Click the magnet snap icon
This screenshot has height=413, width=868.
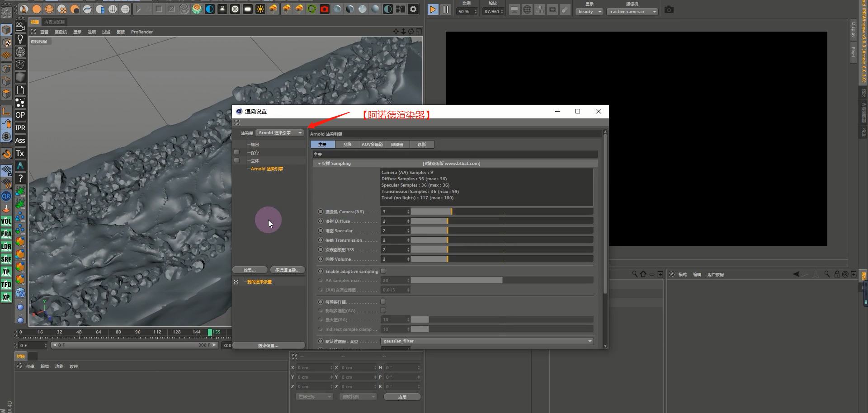pyautogui.click(x=6, y=154)
